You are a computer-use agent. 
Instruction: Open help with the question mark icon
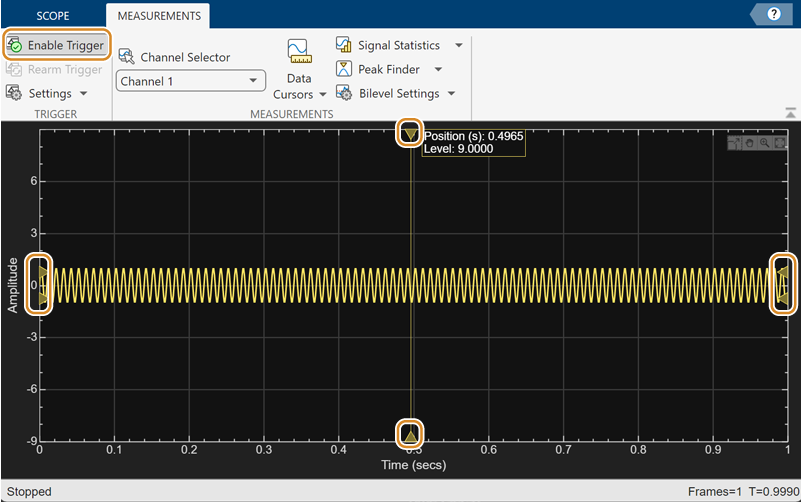pyautogui.click(x=774, y=14)
